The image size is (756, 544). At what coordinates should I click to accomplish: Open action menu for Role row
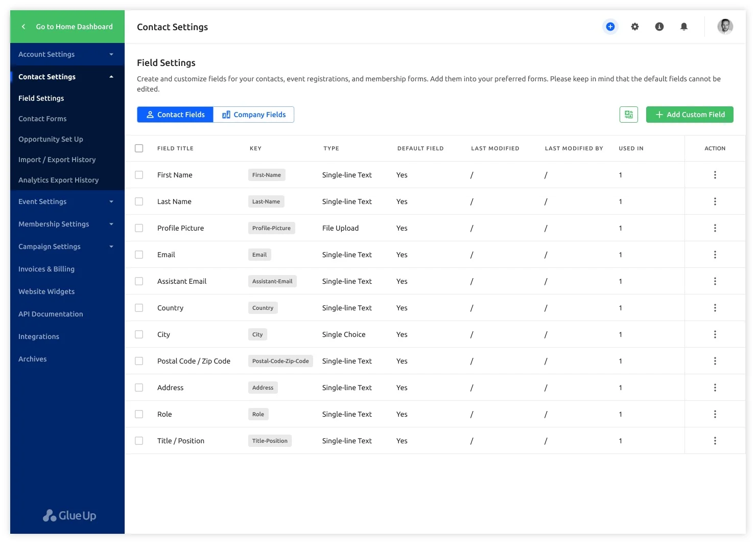(715, 414)
